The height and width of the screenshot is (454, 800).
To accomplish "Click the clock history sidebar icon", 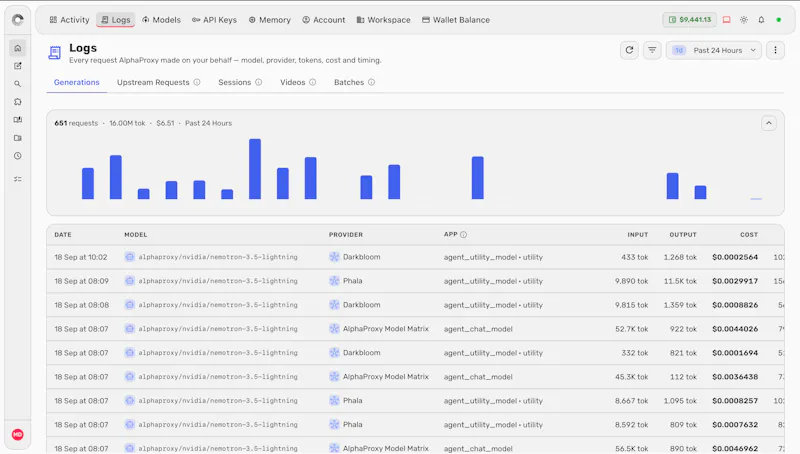I will [18, 156].
